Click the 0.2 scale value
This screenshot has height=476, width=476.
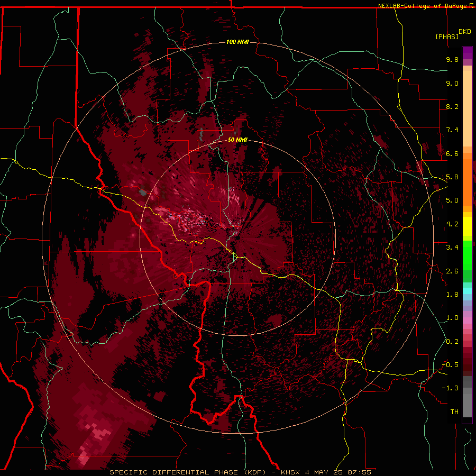(452, 342)
